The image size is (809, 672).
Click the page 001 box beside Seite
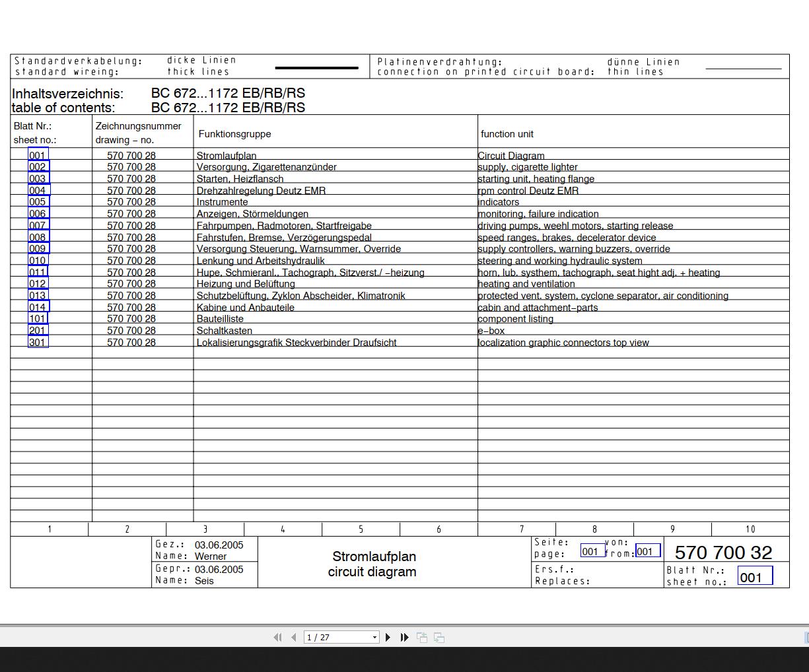click(x=592, y=551)
